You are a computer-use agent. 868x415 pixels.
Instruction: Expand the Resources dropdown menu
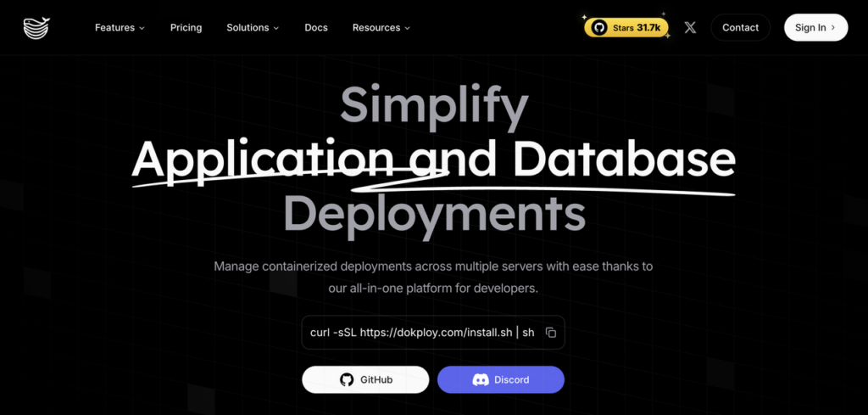381,28
